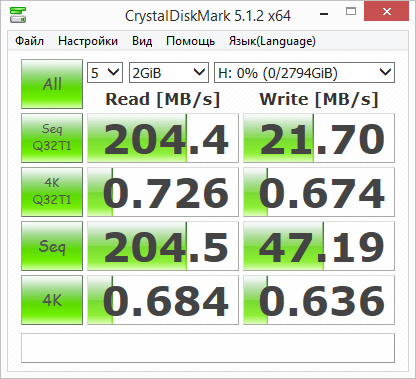This screenshot has width=416, height=379.
Task: Open the Настройки menu
Action: 88,41
